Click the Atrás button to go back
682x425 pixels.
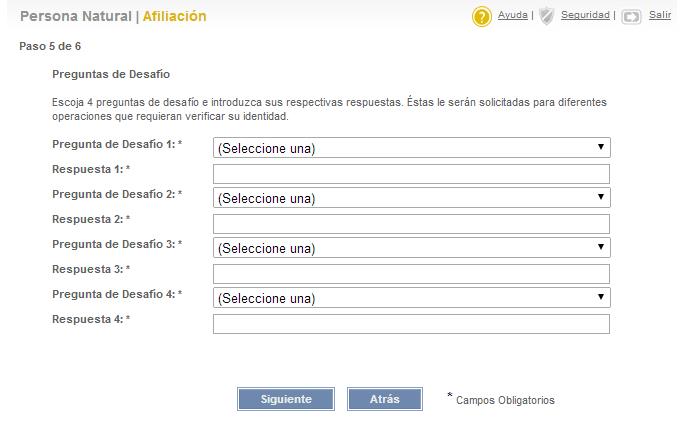tap(384, 399)
